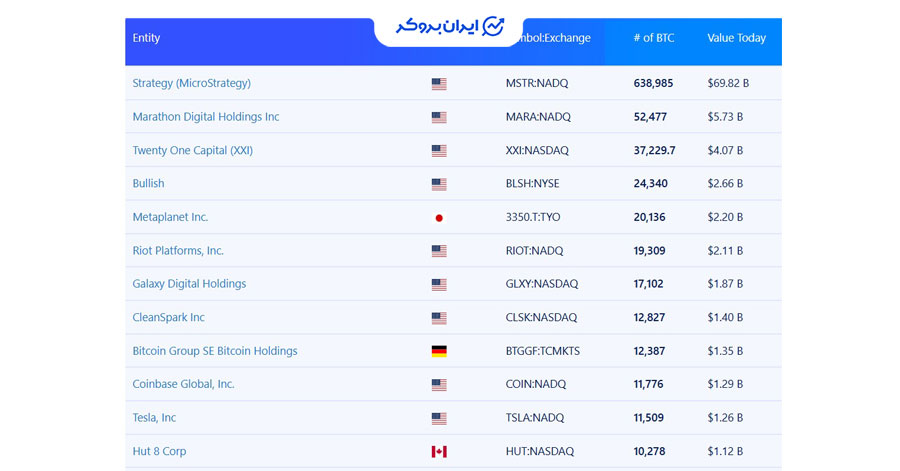
Task: Open the Coinbase Global, Inc. link
Action: point(183,384)
